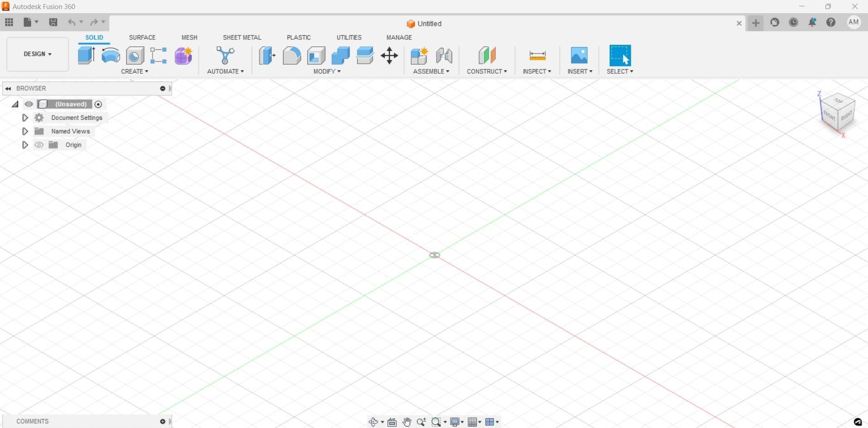Expand the Origin node
The image size is (868, 428).
[25, 145]
